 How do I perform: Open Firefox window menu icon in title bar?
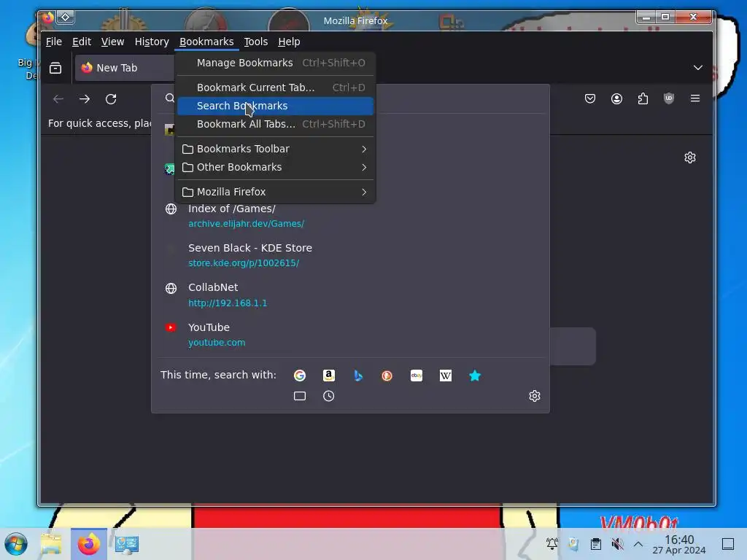[x=47, y=17]
